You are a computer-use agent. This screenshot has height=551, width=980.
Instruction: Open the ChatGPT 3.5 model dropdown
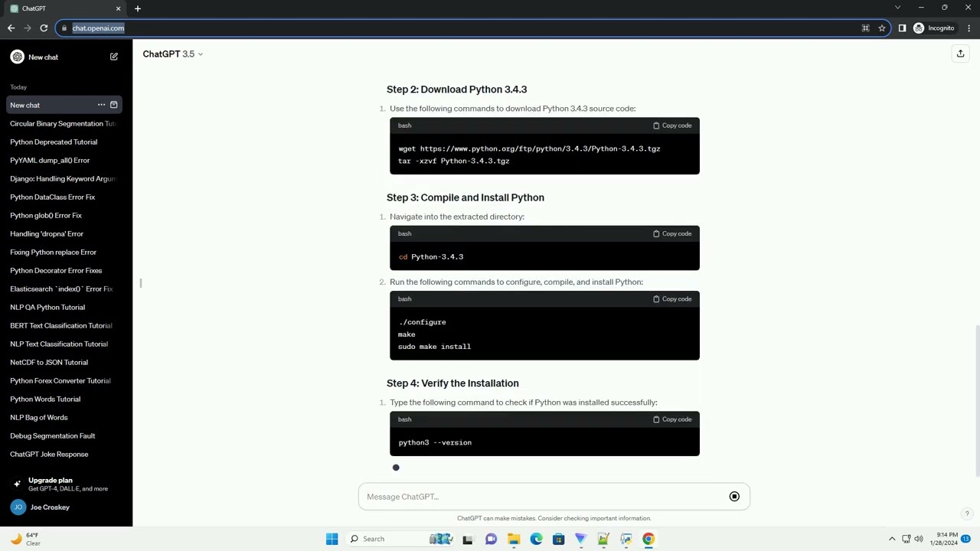tap(172, 54)
